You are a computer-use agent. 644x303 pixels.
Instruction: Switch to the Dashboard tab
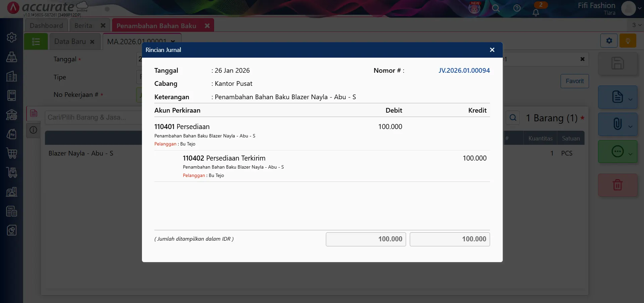[x=46, y=26]
